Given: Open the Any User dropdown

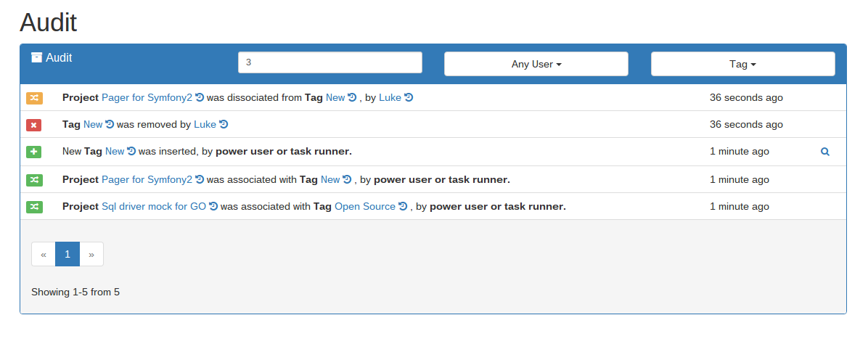Looking at the screenshot, I should pyautogui.click(x=536, y=64).
